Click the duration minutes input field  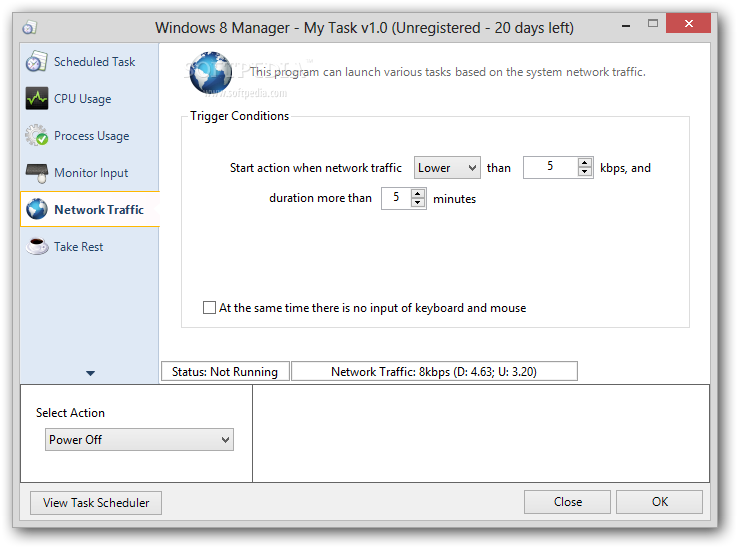click(396, 198)
